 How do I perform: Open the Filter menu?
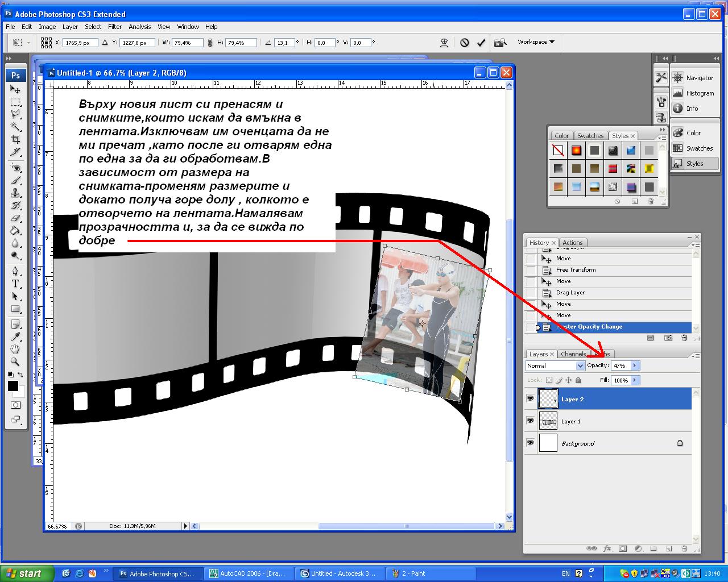pos(115,27)
